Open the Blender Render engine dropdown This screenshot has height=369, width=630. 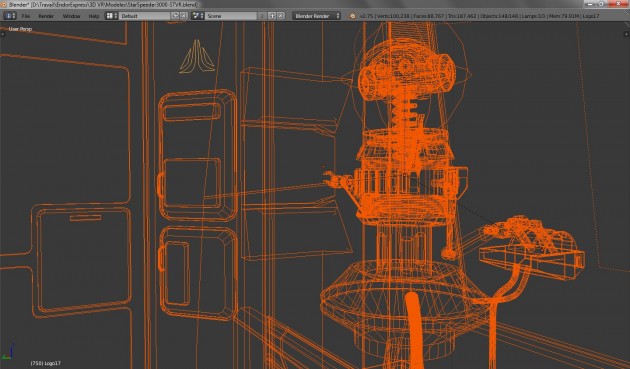click(x=317, y=16)
